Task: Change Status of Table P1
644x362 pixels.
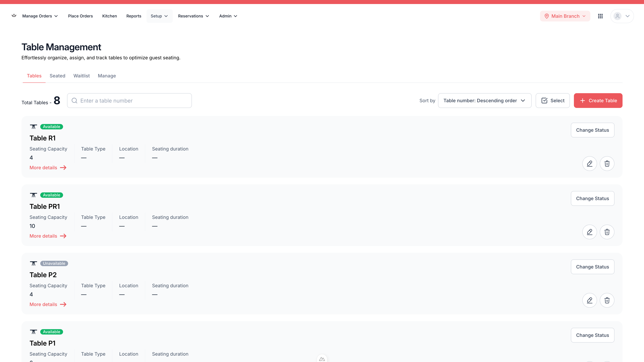Action: (x=593, y=335)
